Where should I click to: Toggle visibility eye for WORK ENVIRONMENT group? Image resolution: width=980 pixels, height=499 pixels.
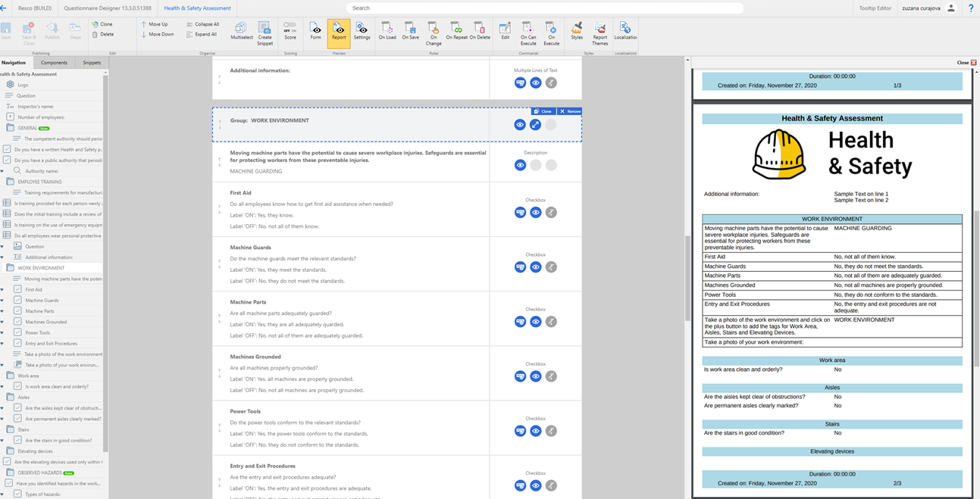520,125
